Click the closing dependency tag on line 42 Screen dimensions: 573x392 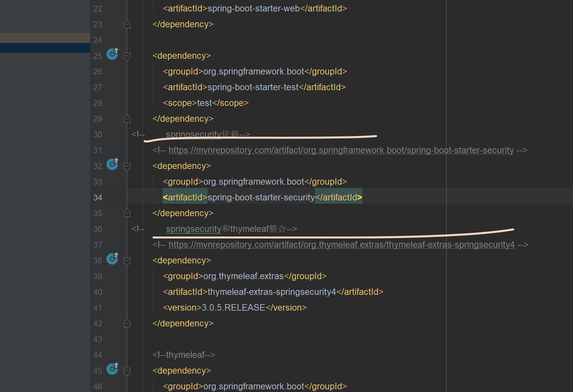183,323
